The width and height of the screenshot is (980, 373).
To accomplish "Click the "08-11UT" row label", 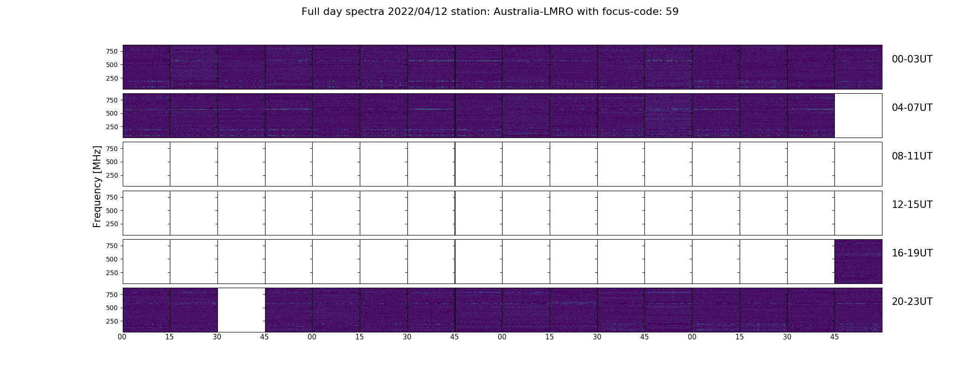I will pyautogui.click(x=912, y=156).
